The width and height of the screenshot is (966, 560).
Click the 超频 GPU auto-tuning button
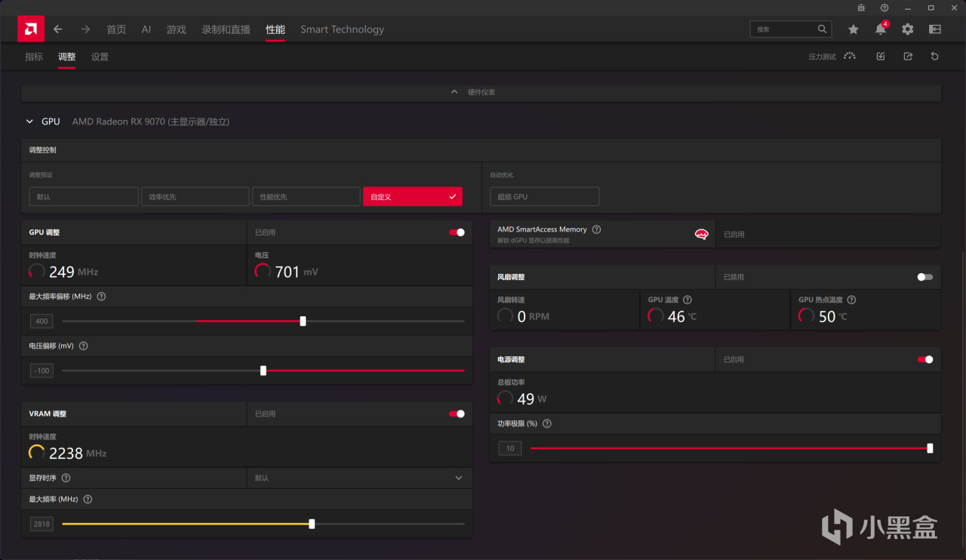pyautogui.click(x=544, y=197)
